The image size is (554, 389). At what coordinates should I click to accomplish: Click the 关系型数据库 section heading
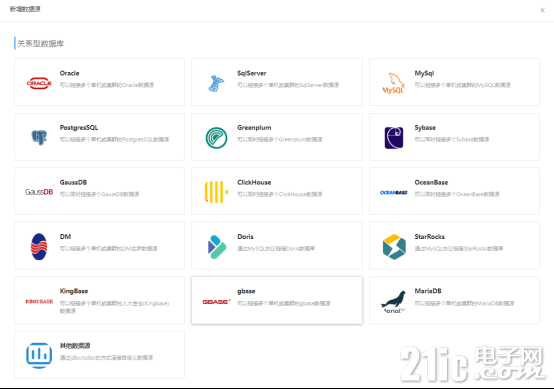[x=41, y=43]
